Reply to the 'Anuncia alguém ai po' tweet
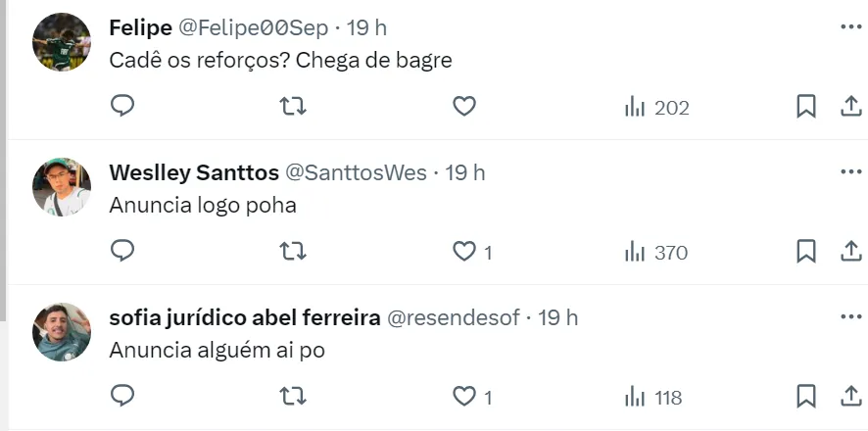Screen dimensions: 868x431 pyautogui.click(x=122, y=397)
